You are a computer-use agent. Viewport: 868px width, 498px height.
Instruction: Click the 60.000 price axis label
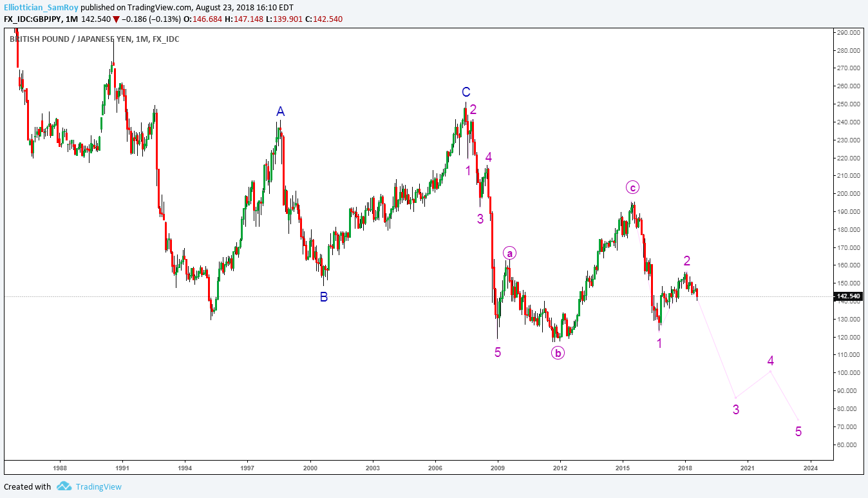point(847,445)
